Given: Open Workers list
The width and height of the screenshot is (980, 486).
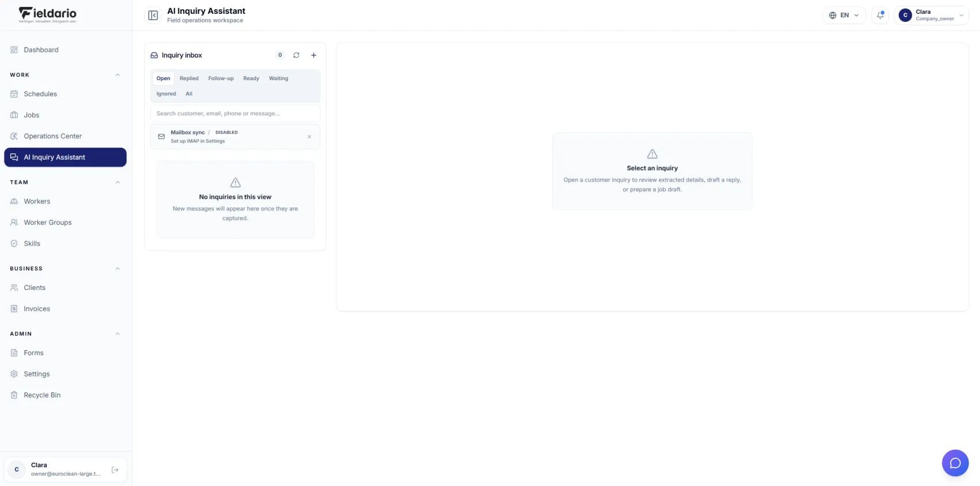Looking at the screenshot, I should click(x=65, y=201).
